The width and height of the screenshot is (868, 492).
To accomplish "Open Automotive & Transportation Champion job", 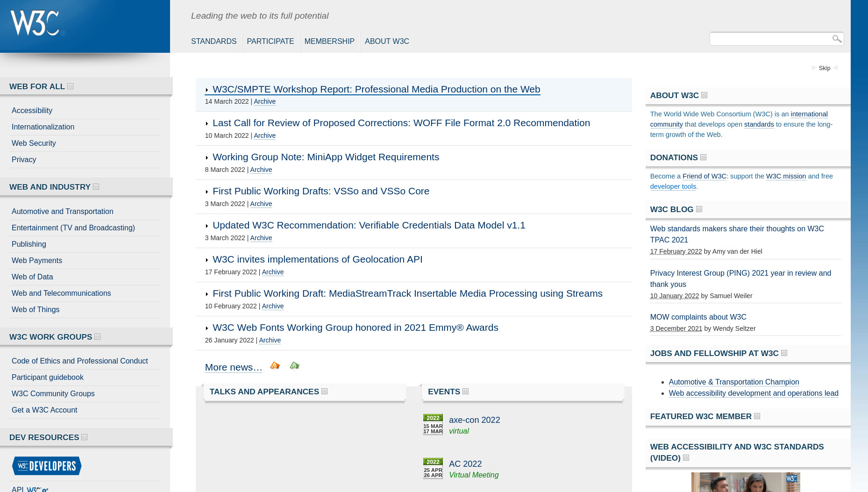I will coord(734,382).
